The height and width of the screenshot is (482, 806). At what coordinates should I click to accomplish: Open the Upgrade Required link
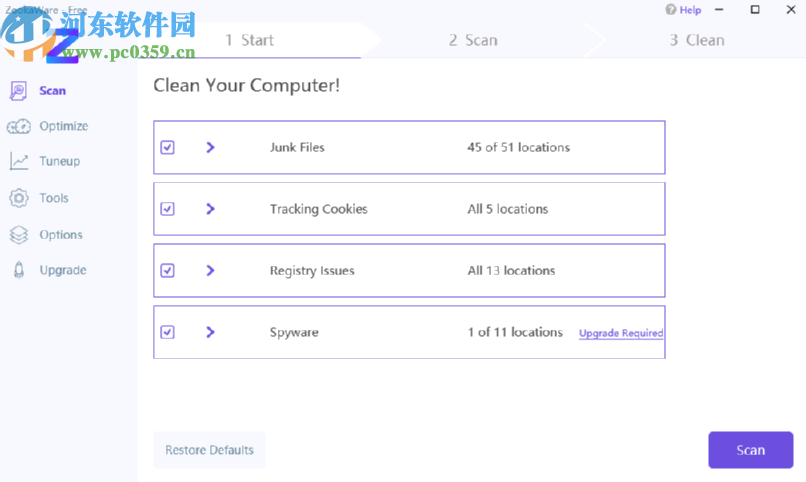tap(621, 333)
